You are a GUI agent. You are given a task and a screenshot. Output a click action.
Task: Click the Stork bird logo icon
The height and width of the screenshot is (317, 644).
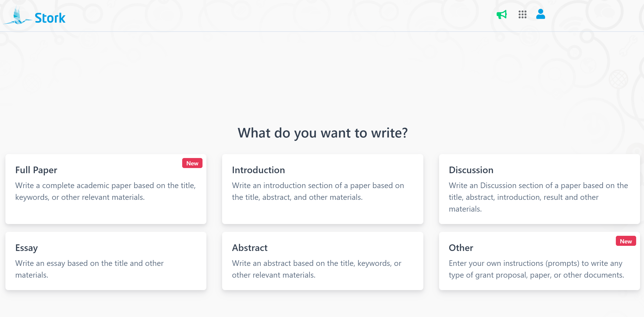[x=17, y=16]
